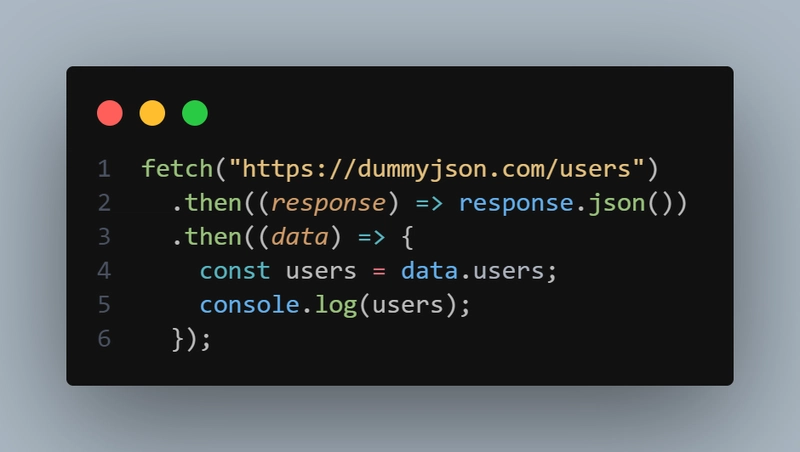Click line number 5

click(104, 305)
